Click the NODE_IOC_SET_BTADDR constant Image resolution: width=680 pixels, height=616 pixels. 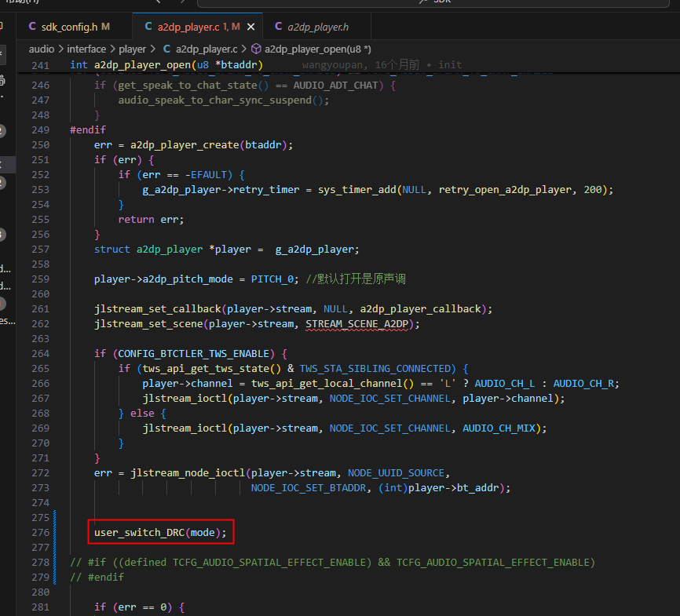pyautogui.click(x=309, y=487)
